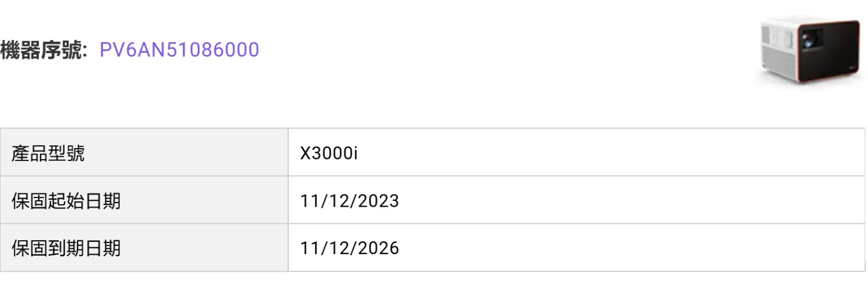Image resolution: width=868 pixels, height=283 pixels.
Task: Click the 保固到期日期 header cell
Action: 144,248
